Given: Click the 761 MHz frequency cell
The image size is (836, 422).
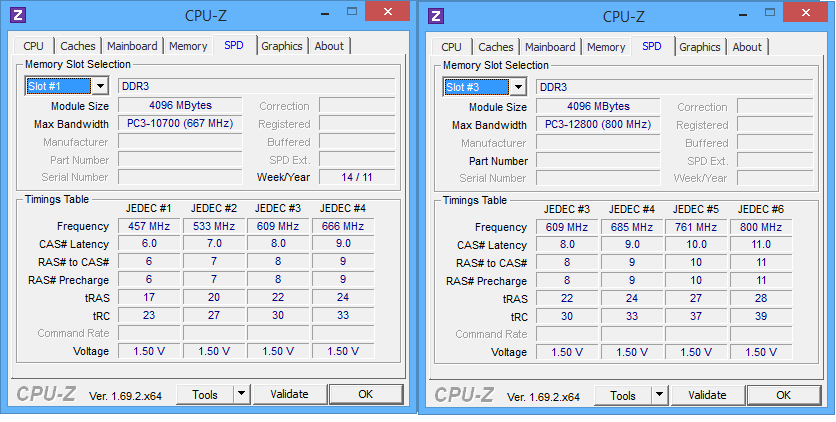Looking at the screenshot, I should (696, 227).
